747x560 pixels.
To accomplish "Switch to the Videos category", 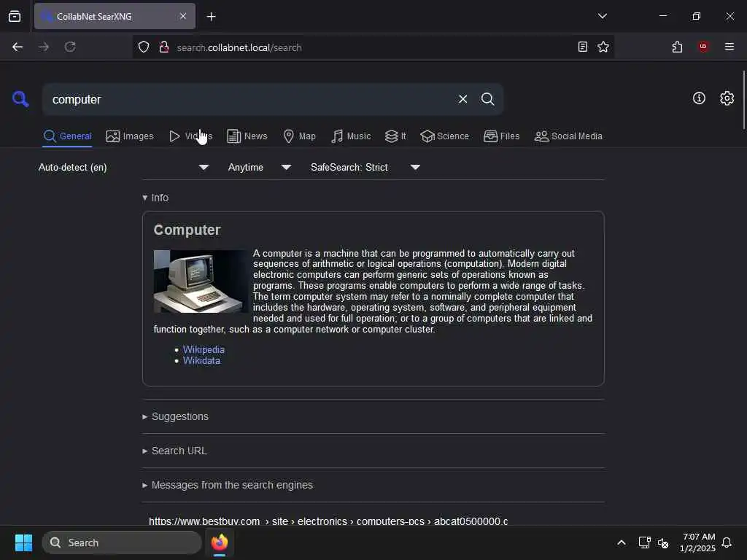I will pos(190,136).
